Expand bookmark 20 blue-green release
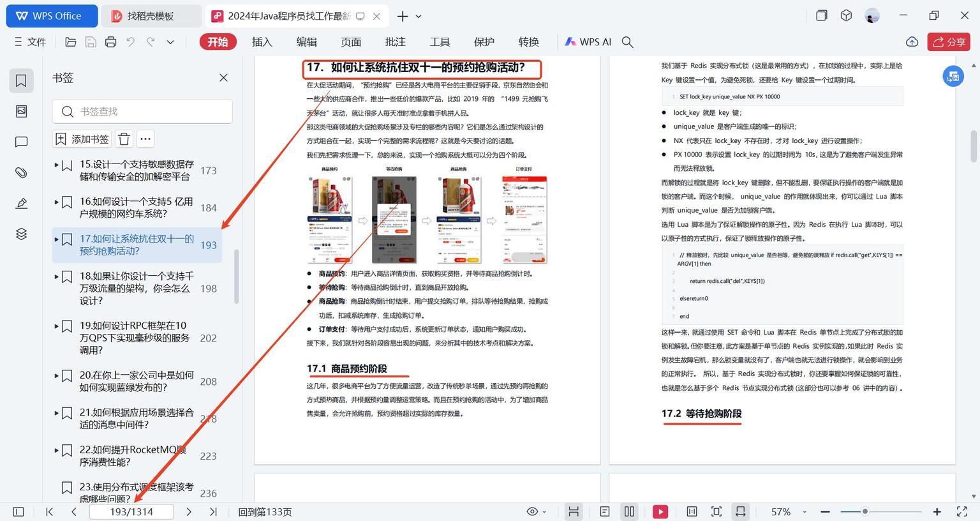The width and height of the screenshot is (980, 521). click(56, 375)
